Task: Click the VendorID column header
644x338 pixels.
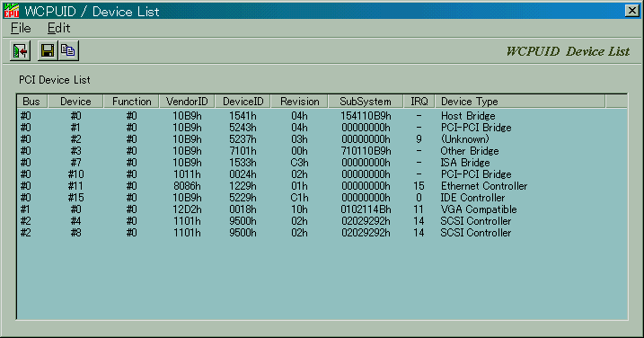Action: coord(187,102)
